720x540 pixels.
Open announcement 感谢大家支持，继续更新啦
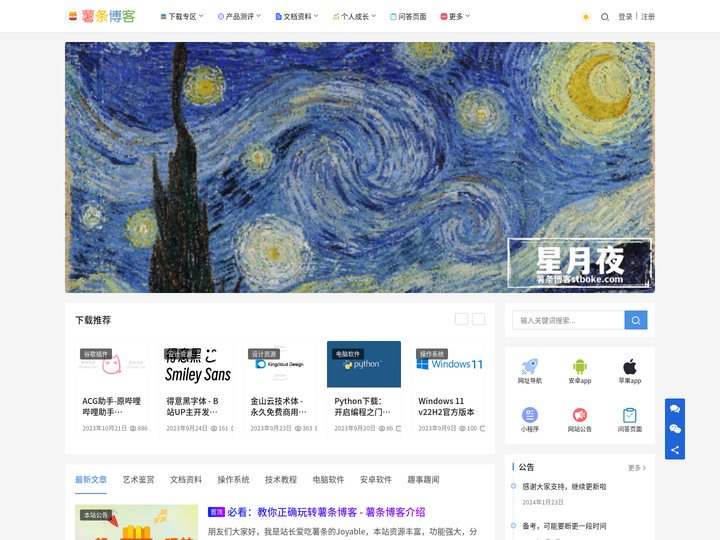564,487
